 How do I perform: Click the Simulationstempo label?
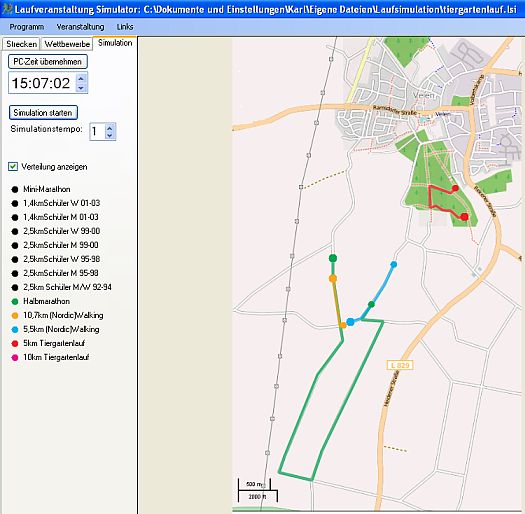click(x=46, y=129)
